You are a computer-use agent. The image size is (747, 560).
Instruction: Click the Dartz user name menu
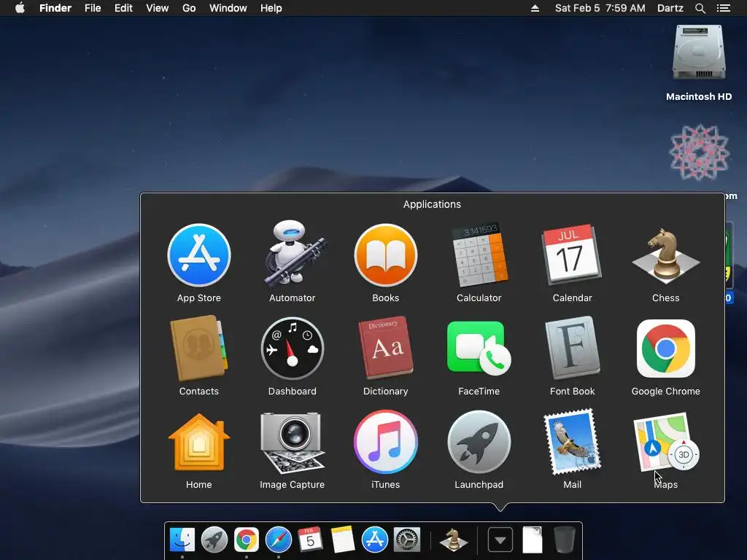(x=670, y=8)
